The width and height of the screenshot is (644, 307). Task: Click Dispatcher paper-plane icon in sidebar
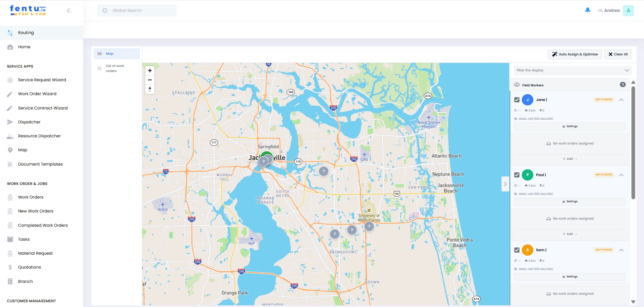10,122
